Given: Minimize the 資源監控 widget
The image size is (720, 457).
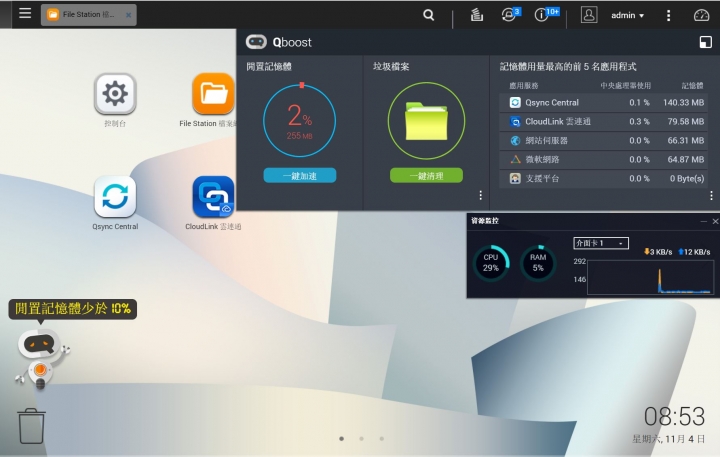Looking at the screenshot, I should [703, 221].
